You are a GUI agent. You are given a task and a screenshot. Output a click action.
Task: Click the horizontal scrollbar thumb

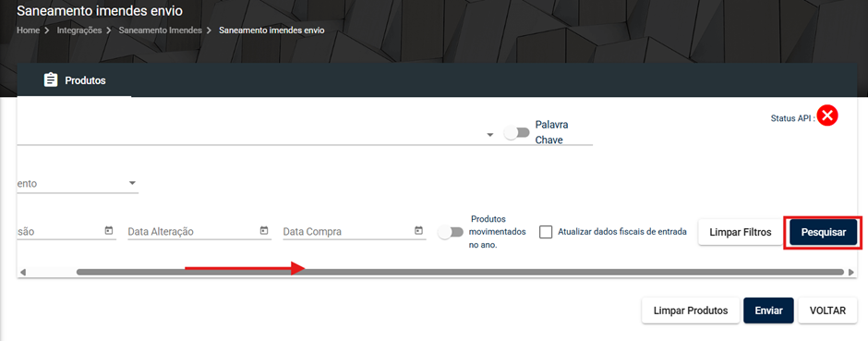pos(460,272)
